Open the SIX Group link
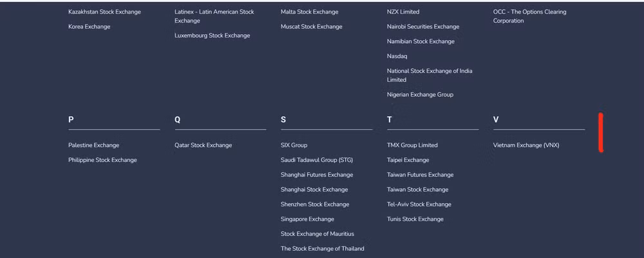 tap(294, 145)
